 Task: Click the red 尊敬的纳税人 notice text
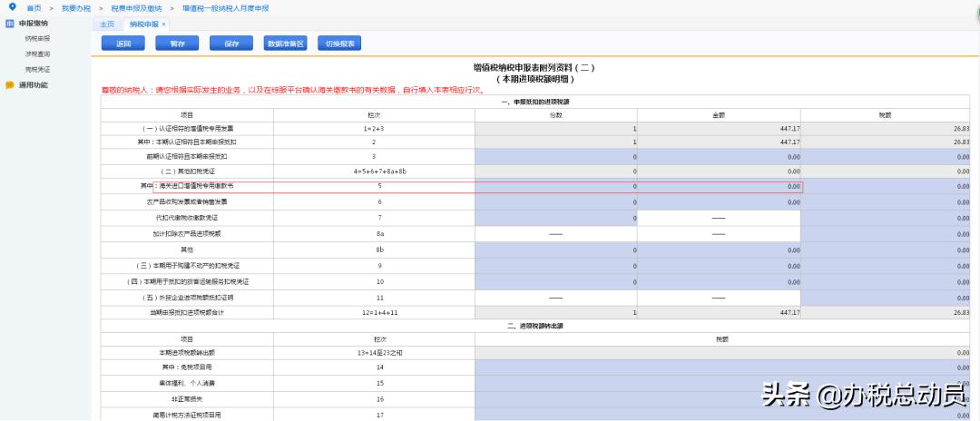(x=294, y=90)
